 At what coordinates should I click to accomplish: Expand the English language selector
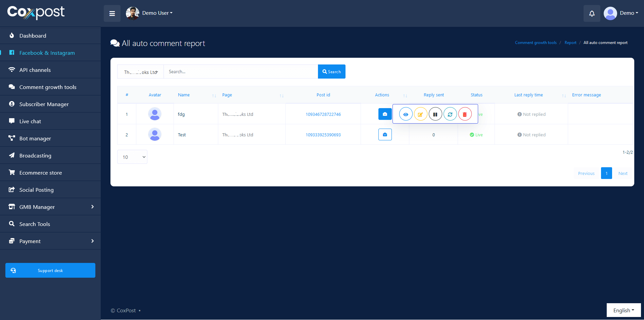coord(623,310)
